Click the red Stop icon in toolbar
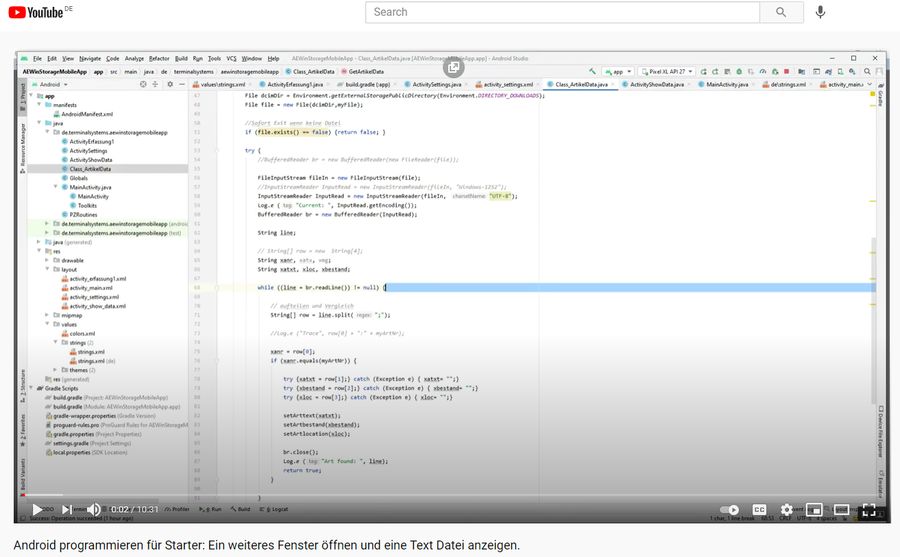This screenshot has width=900, height=557. (x=786, y=72)
